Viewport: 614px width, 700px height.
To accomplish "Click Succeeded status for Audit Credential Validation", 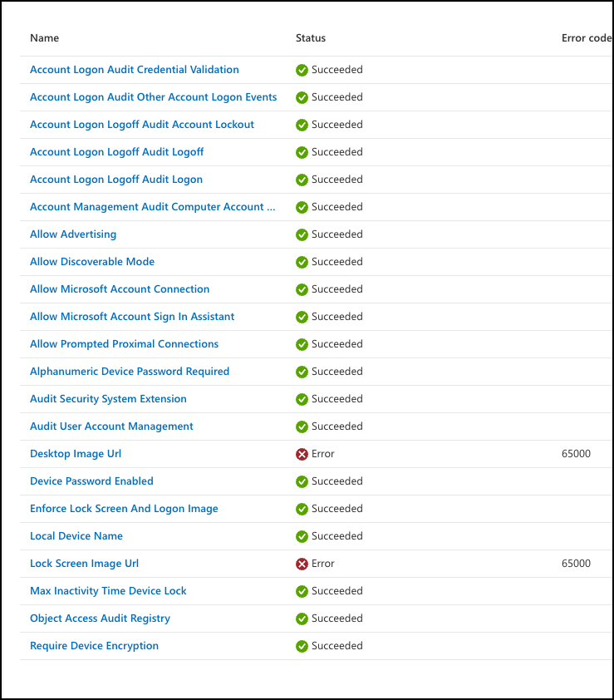I will coord(336,70).
